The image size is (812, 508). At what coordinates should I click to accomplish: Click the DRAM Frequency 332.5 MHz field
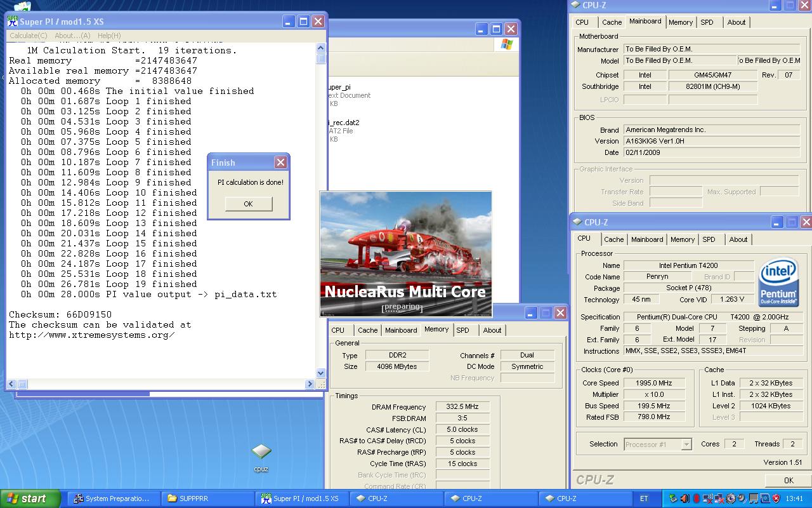(x=462, y=406)
